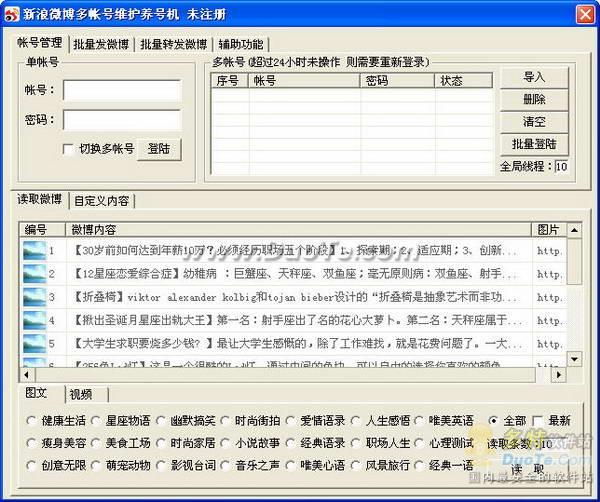The image size is (600, 502).
Task: Edit the 全局线程 value field
Action: tap(561, 167)
